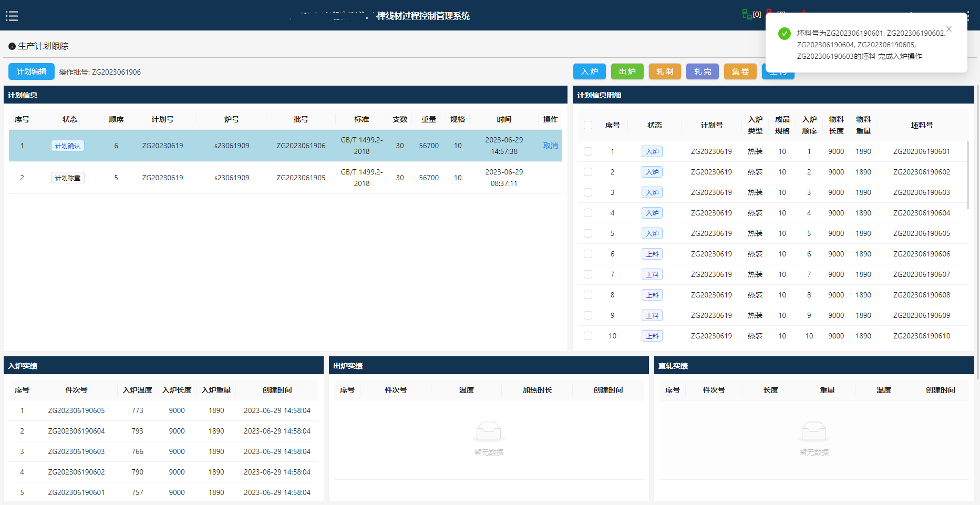The width and height of the screenshot is (980, 505).
Task: Click the 入炉温度 column header
Action: pos(137,390)
